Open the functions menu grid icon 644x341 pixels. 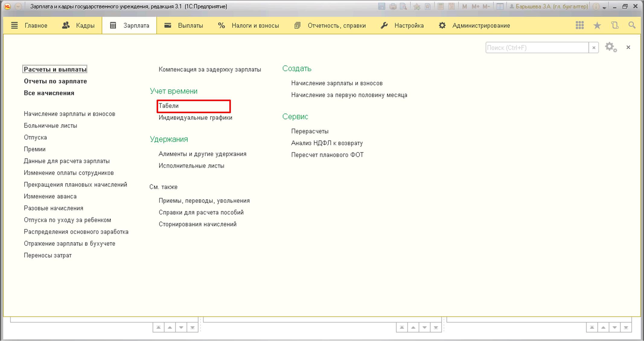point(579,25)
